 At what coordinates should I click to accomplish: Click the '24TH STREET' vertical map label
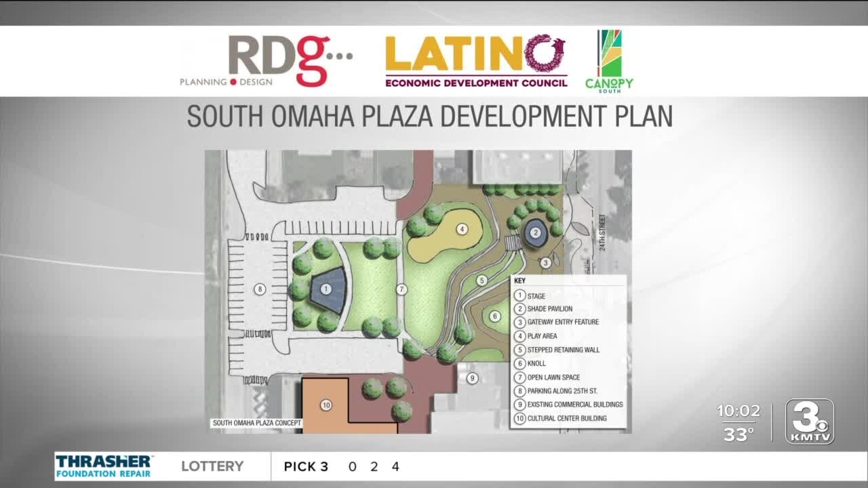602,233
